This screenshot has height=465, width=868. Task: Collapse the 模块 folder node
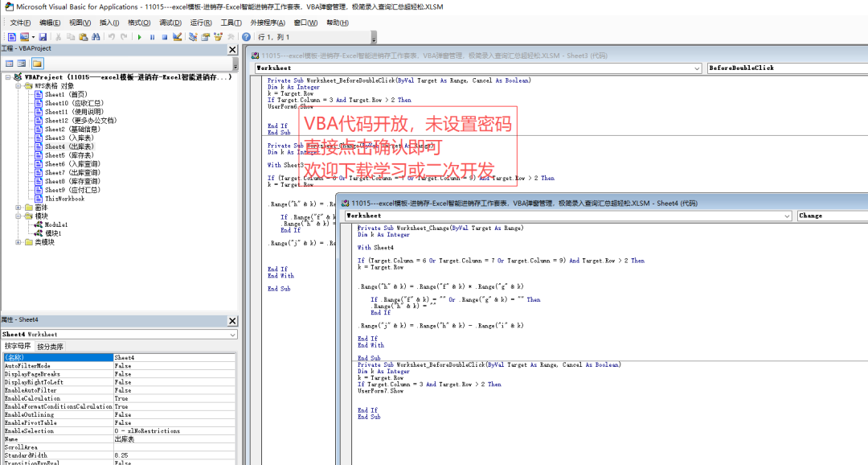[x=19, y=216]
